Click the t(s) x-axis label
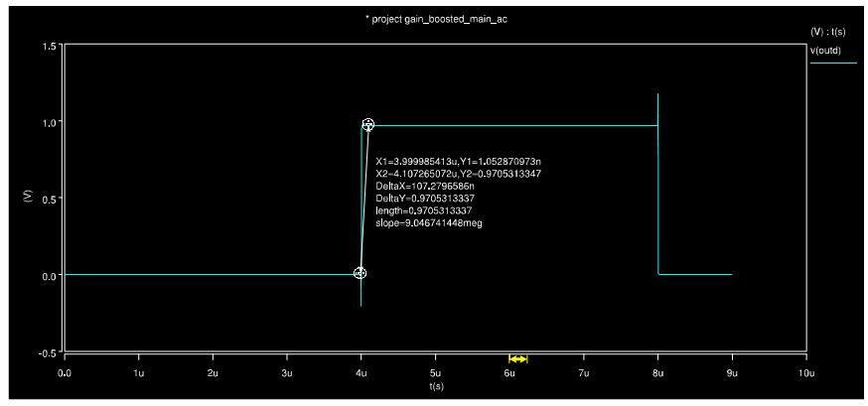The width and height of the screenshot is (868, 406). pos(436,386)
